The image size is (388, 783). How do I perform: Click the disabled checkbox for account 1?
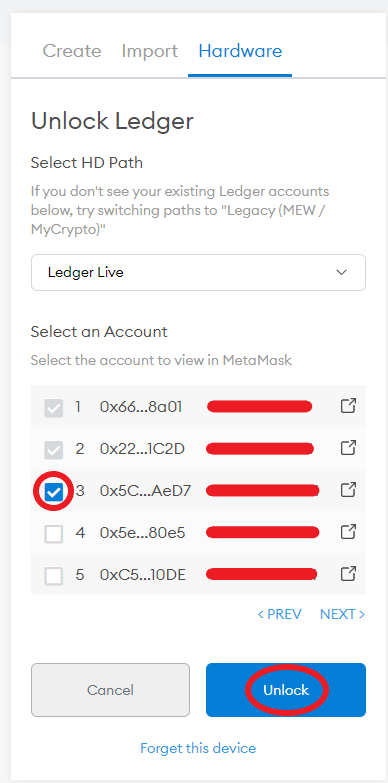(53, 408)
